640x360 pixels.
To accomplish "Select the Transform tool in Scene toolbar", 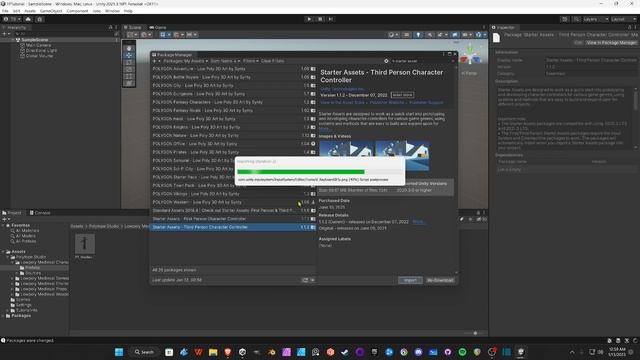I will (129, 83).
